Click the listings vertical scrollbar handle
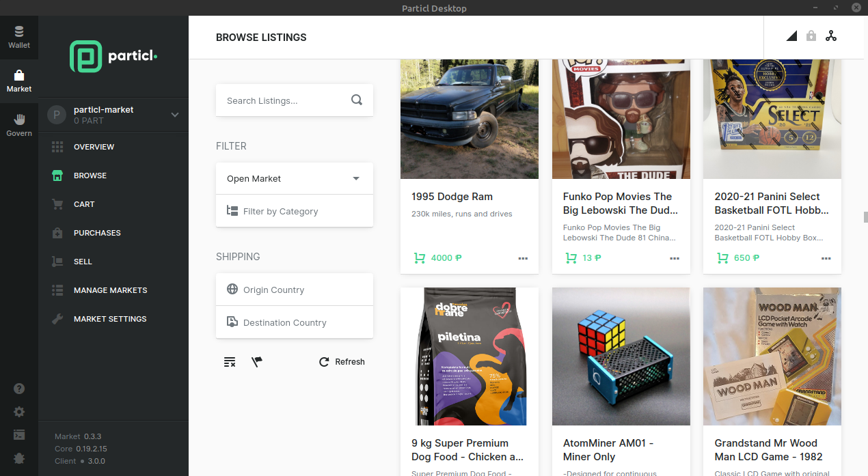868x476 pixels. 865,217
